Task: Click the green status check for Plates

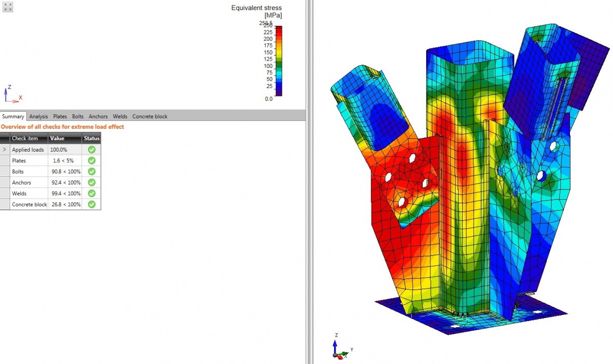Action: coord(92,161)
